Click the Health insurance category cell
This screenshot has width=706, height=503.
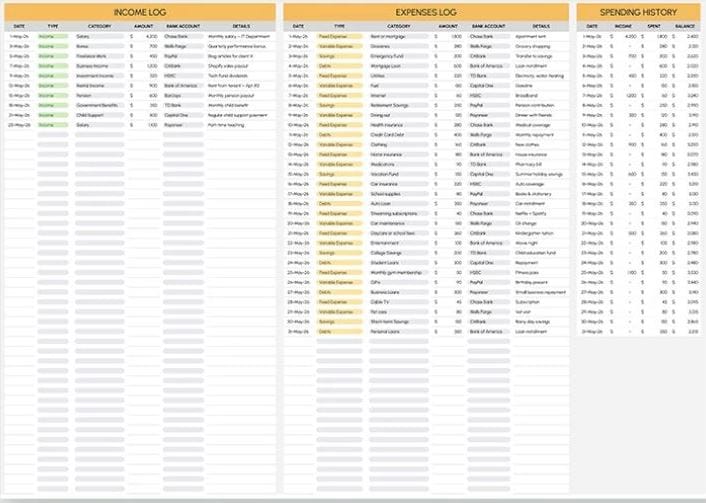399,125
